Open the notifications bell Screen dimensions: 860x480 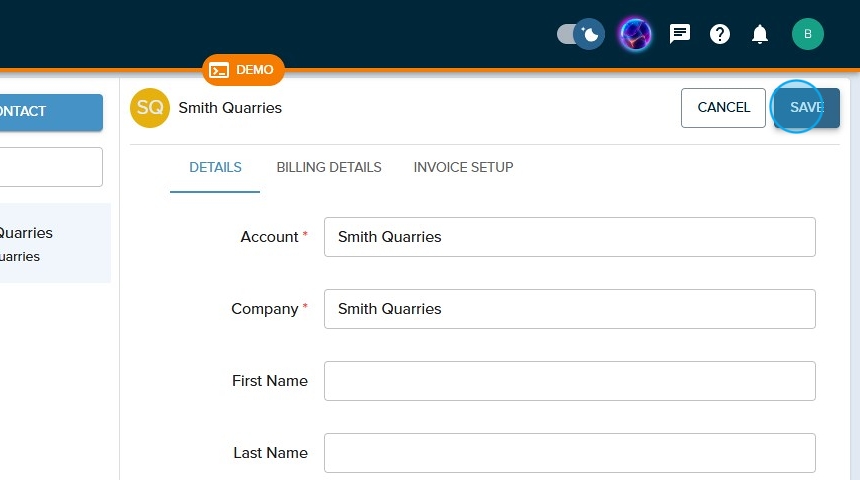[760, 35]
